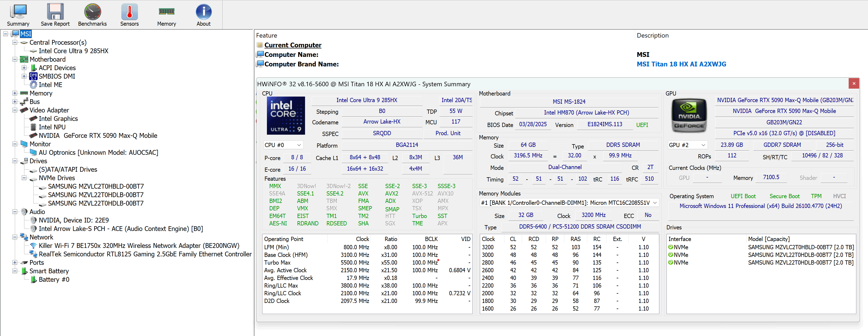The width and height of the screenshot is (868, 336).
Task: Click the Battery #0 icon
Action: 33,279
